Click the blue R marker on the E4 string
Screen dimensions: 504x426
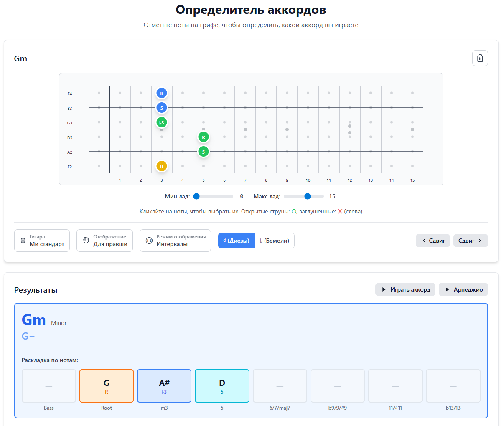[162, 93]
